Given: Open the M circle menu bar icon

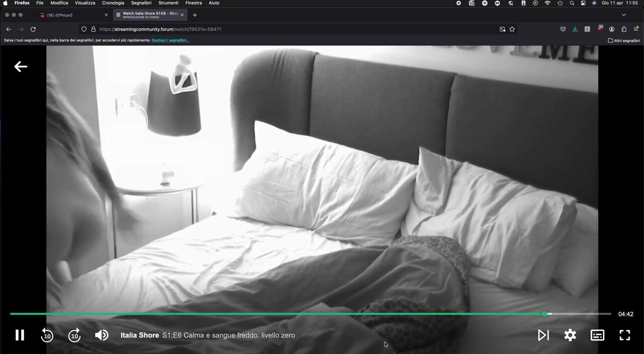Looking at the screenshot, I should click(x=498, y=3).
